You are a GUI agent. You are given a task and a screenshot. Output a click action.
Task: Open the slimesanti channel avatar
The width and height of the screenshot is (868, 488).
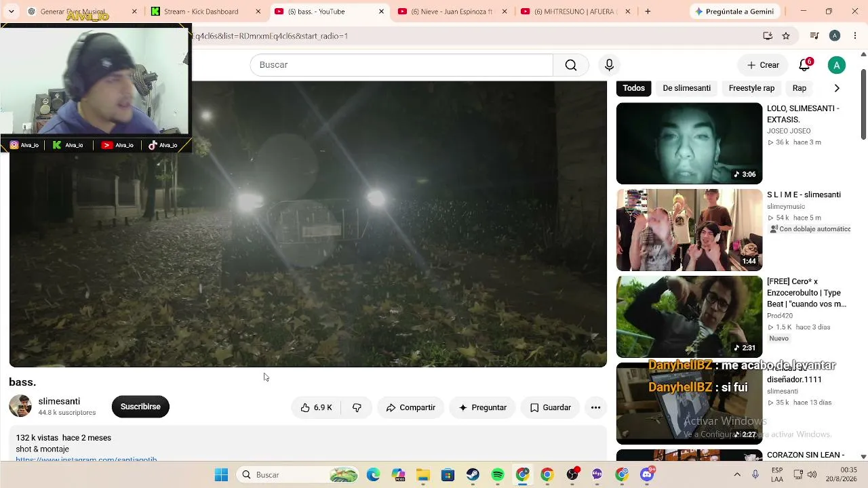click(20, 406)
